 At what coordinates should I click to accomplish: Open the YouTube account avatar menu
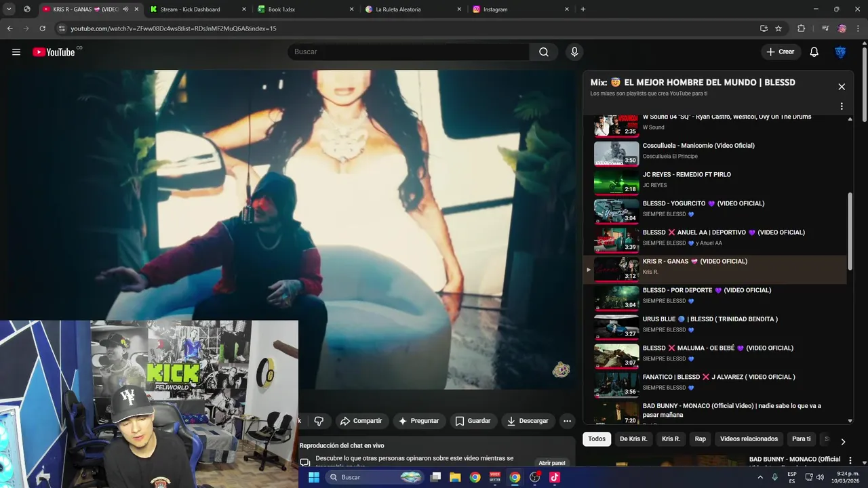(841, 52)
